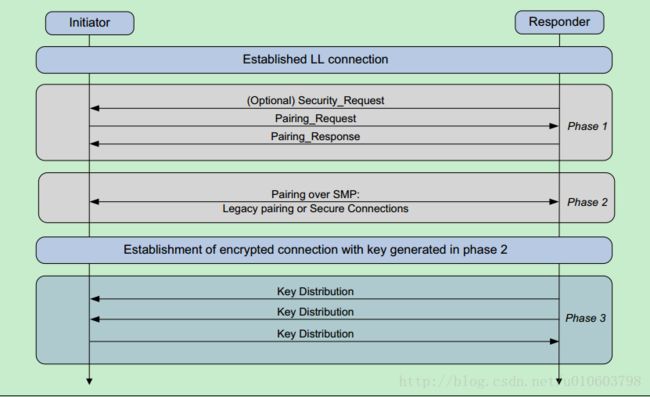Click the blog.csdn.net watermark link

coord(520,381)
